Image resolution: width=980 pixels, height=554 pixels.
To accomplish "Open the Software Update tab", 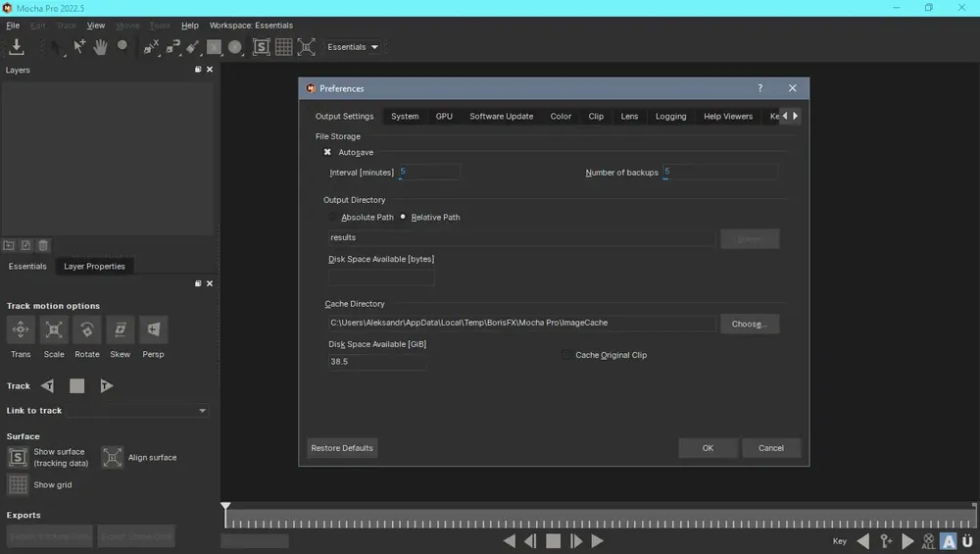I will [x=501, y=117].
